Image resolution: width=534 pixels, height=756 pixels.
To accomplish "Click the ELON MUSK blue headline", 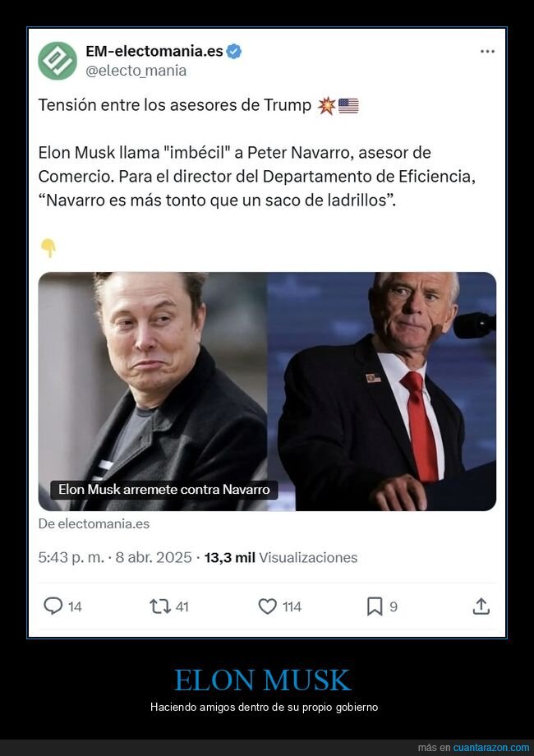I will (x=262, y=680).
